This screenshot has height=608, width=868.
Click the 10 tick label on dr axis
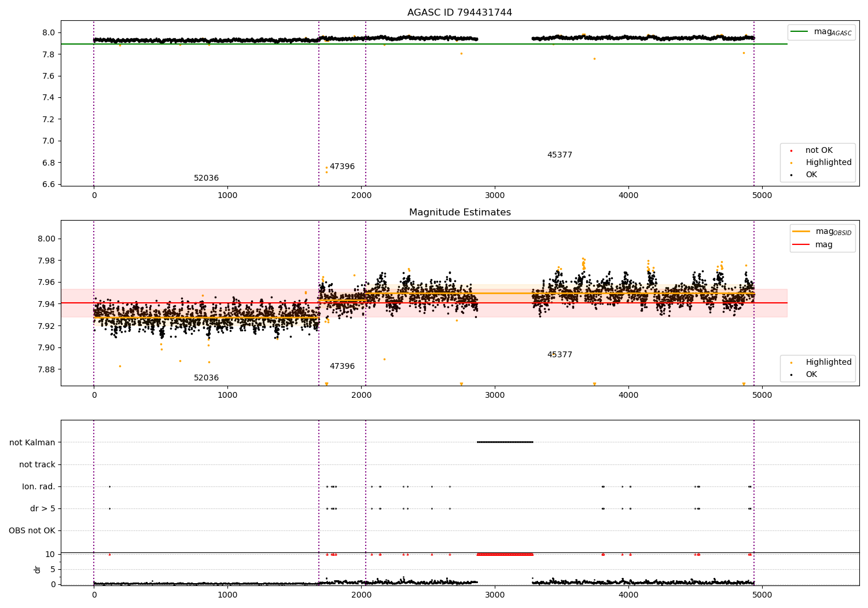coord(50,554)
